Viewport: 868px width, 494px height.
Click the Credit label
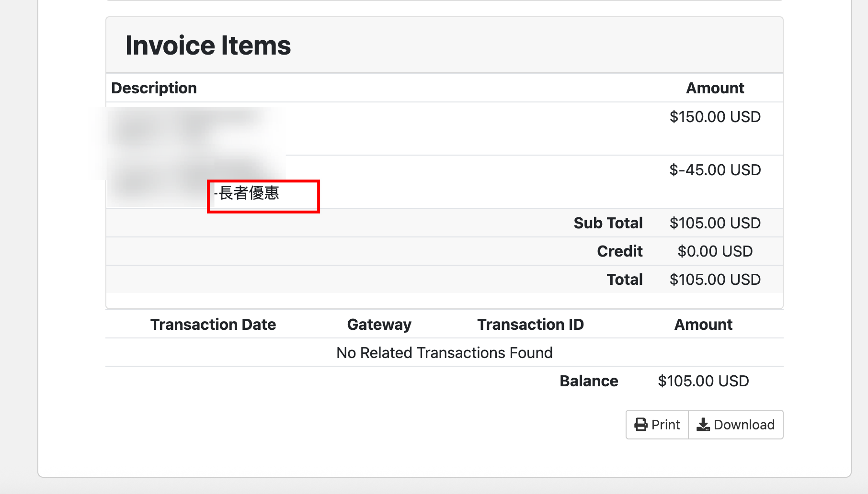click(x=619, y=251)
